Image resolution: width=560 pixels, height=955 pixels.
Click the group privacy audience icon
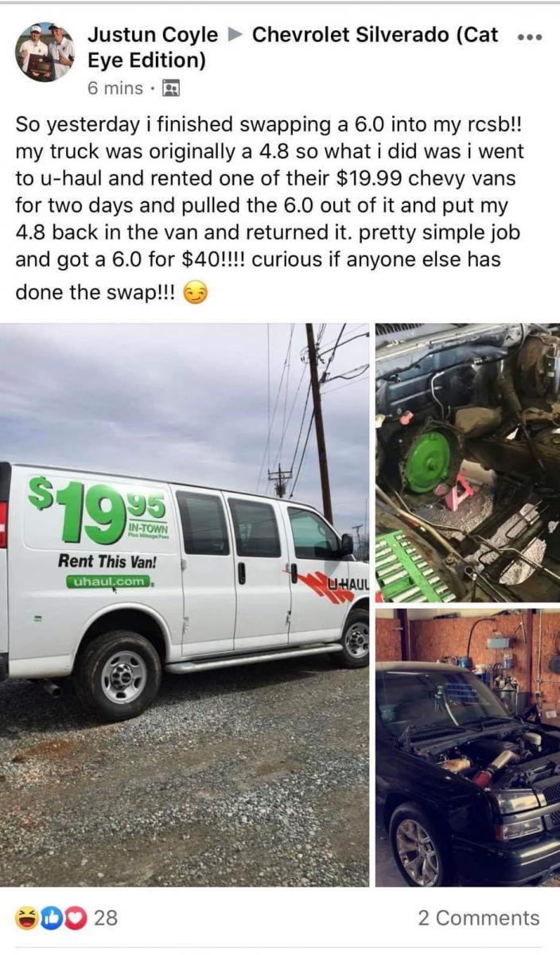coord(171,88)
